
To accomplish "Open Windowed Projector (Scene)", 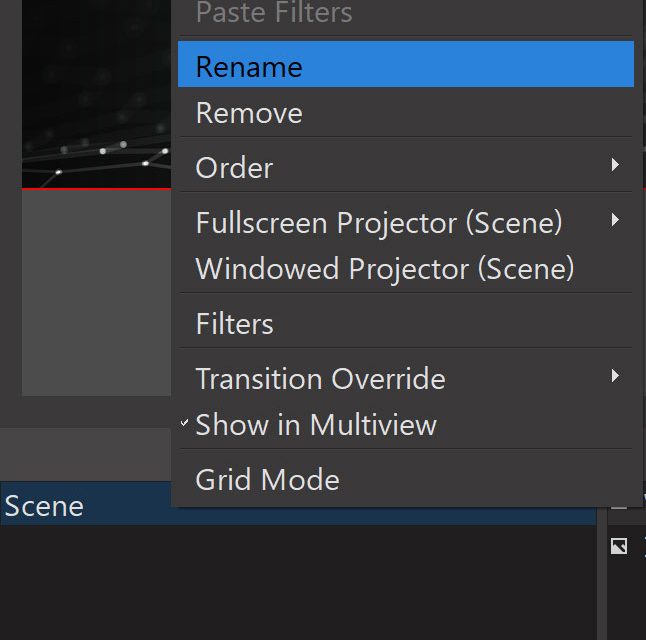I will (384, 269).
